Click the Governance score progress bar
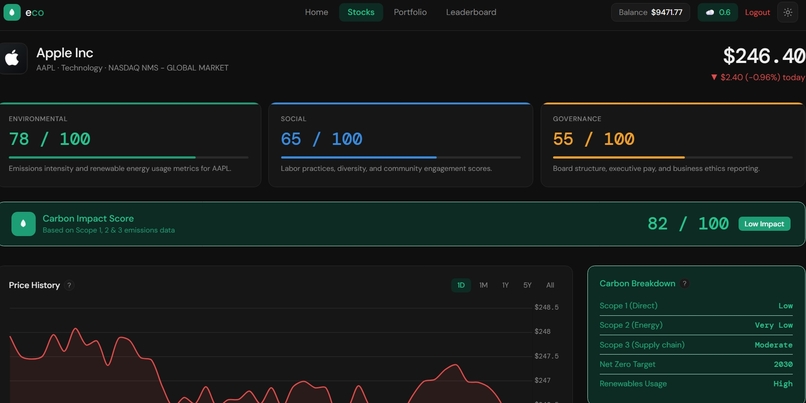 tap(672, 157)
